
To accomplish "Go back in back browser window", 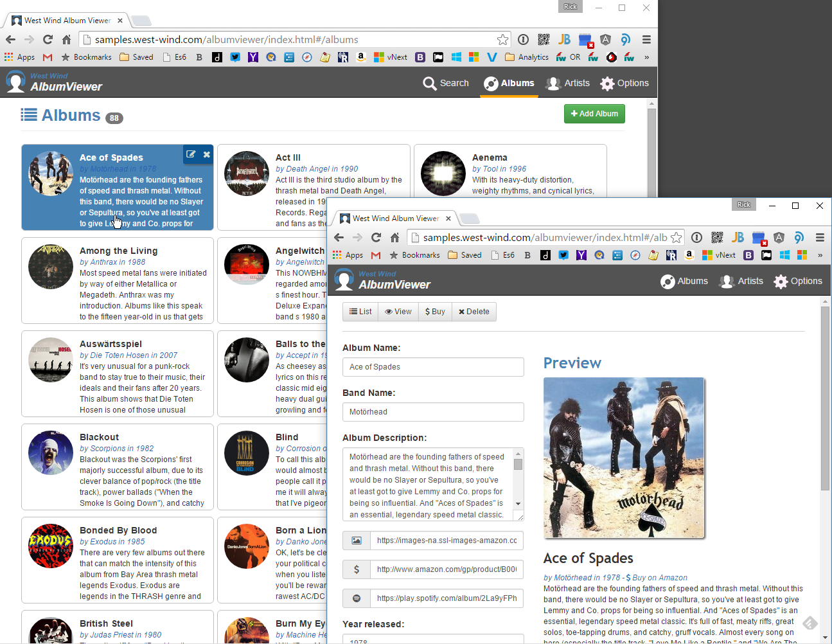I will pyautogui.click(x=10, y=40).
